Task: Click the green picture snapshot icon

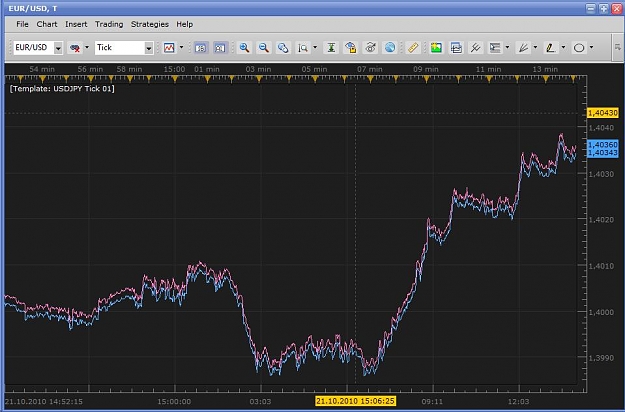Action: [x=436, y=48]
